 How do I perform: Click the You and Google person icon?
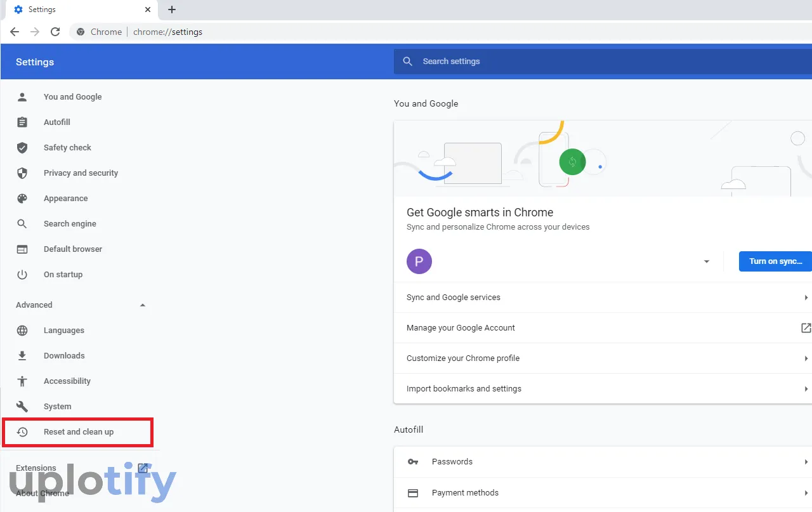coord(22,97)
